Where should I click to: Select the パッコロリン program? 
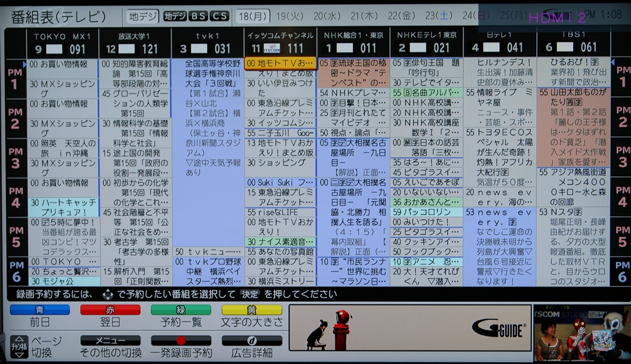tap(426, 212)
